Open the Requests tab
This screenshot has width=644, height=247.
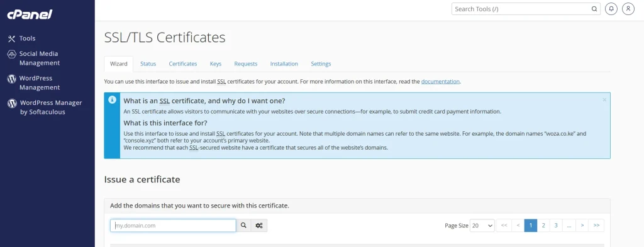[x=246, y=64]
